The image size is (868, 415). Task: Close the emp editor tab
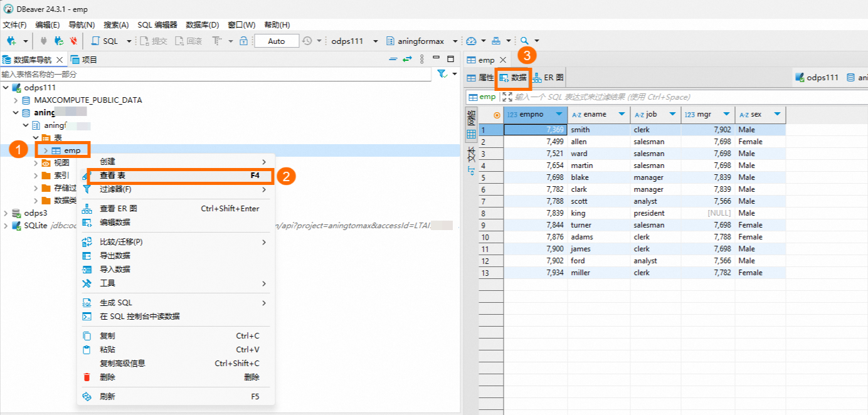click(x=502, y=60)
